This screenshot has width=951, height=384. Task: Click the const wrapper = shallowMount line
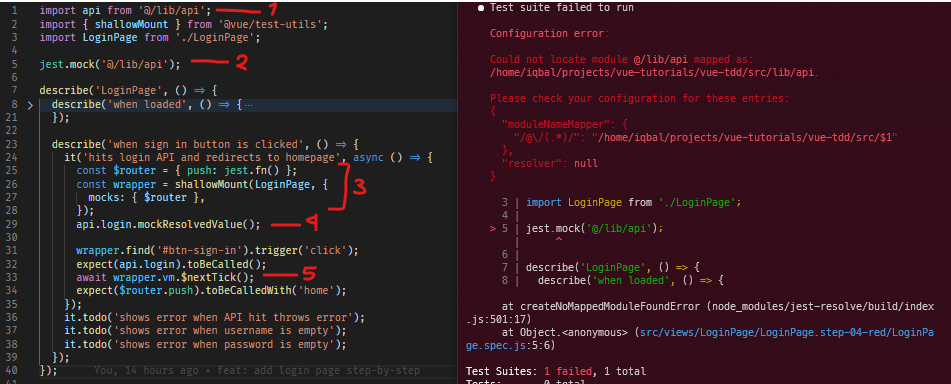tap(202, 184)
